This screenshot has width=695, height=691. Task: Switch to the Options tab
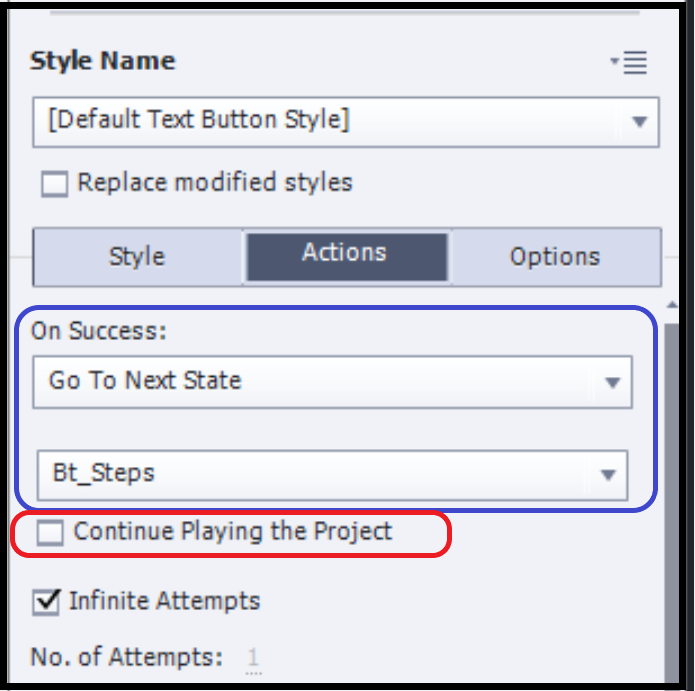[x=555, y=257]
